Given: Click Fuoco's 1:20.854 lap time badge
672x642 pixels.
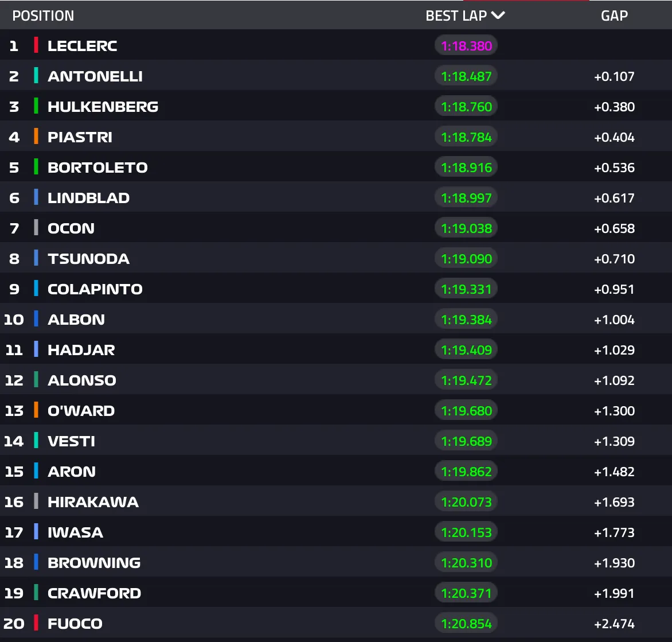Looking at the screenshot, I should (x=466, y=624).
